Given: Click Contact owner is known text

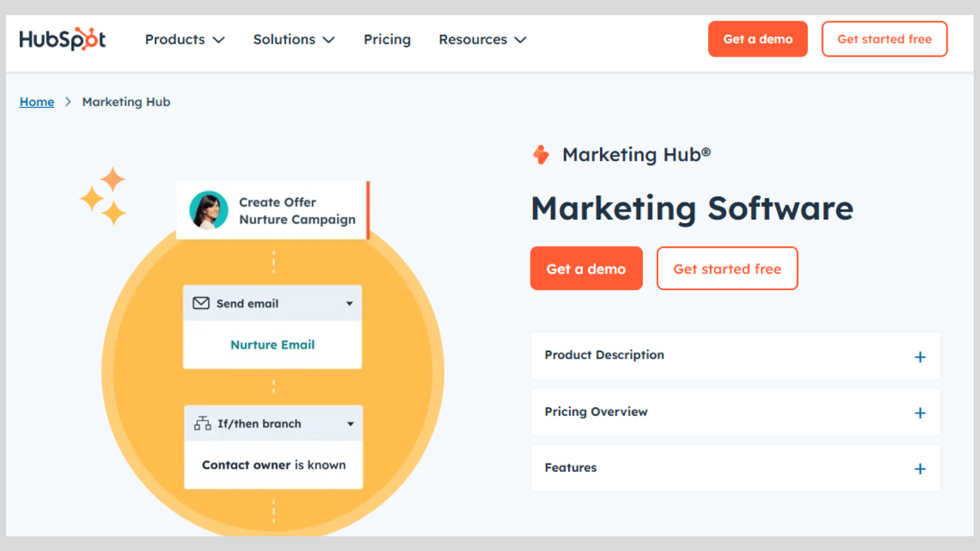Looking at the screenshot, I should pyautogui.click(x=274, y=465).
